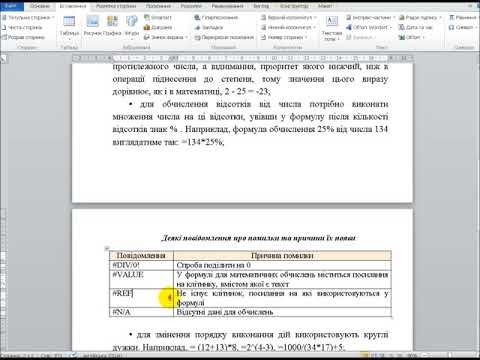Insert a SmartArt graphic
Viewport: 480px width, 360px height.
coord(158,17)
